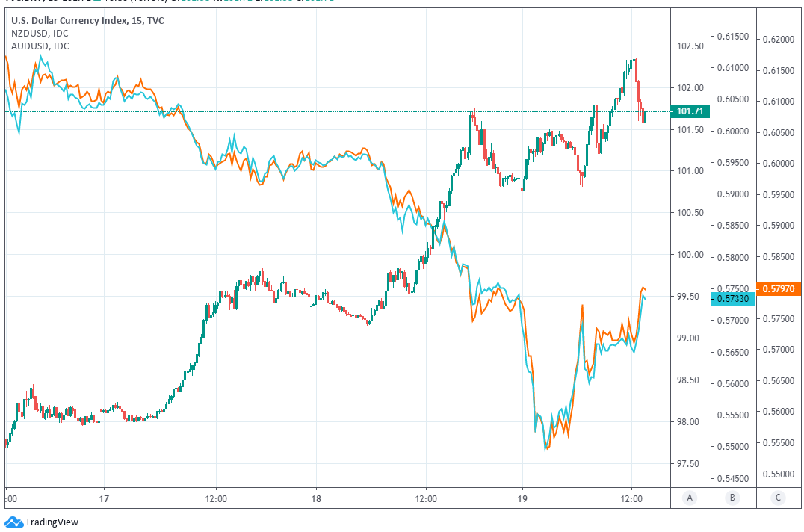Click the A price scale button

pos(690,498)
